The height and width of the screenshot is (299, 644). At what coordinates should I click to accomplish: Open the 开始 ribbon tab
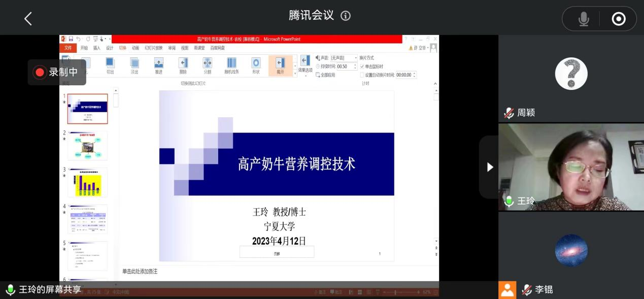(x=84, y=48)
